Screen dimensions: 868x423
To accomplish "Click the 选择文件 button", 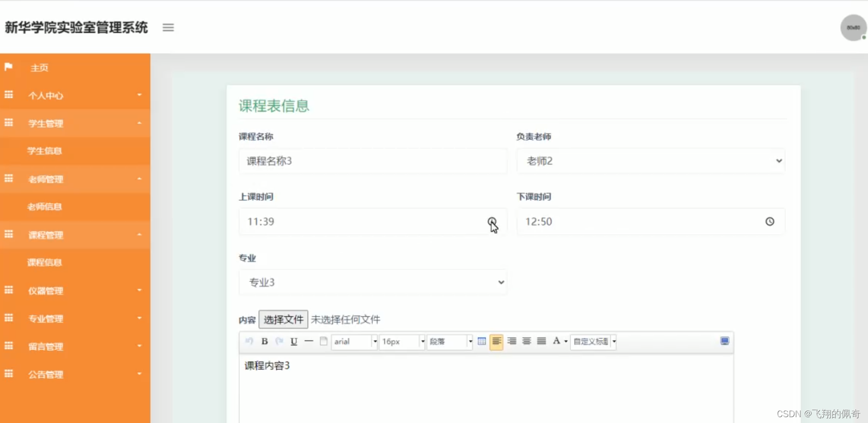I will click(x=283, y=320).
